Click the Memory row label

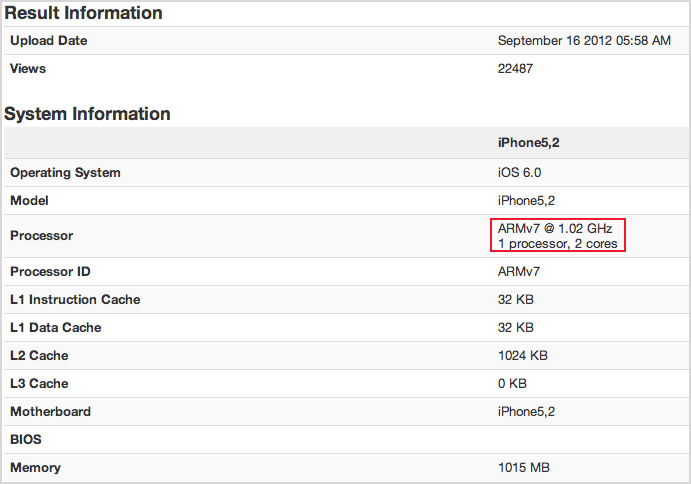[35, 468]
